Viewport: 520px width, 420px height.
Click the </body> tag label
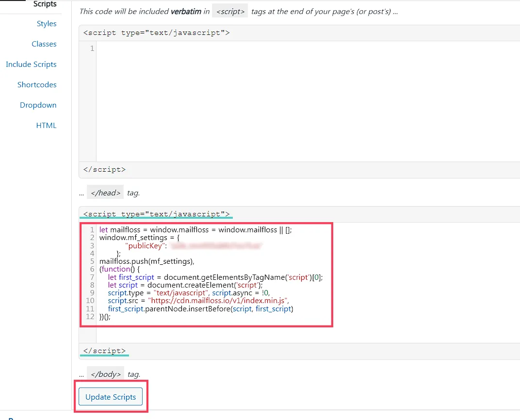coord(105,374)
